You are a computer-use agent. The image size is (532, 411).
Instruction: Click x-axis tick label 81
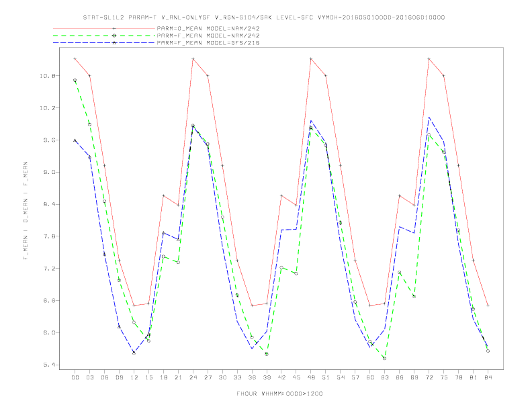coord(474,377)
